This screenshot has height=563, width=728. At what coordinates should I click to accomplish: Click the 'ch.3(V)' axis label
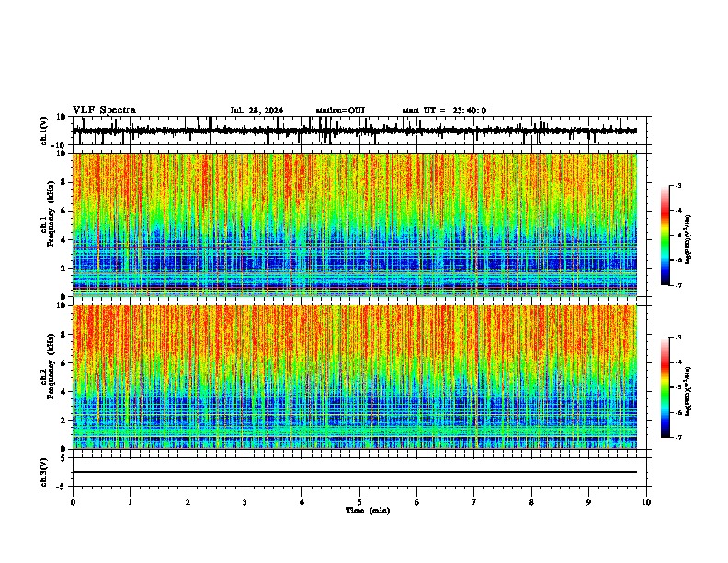[x=44, y=472]
